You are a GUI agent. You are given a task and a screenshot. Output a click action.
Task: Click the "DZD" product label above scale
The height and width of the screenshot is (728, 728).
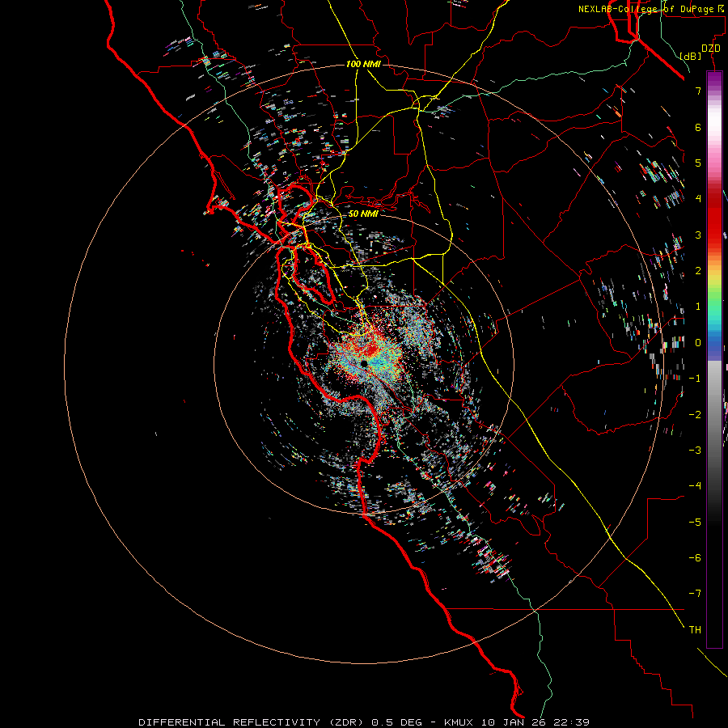[711, 49]
